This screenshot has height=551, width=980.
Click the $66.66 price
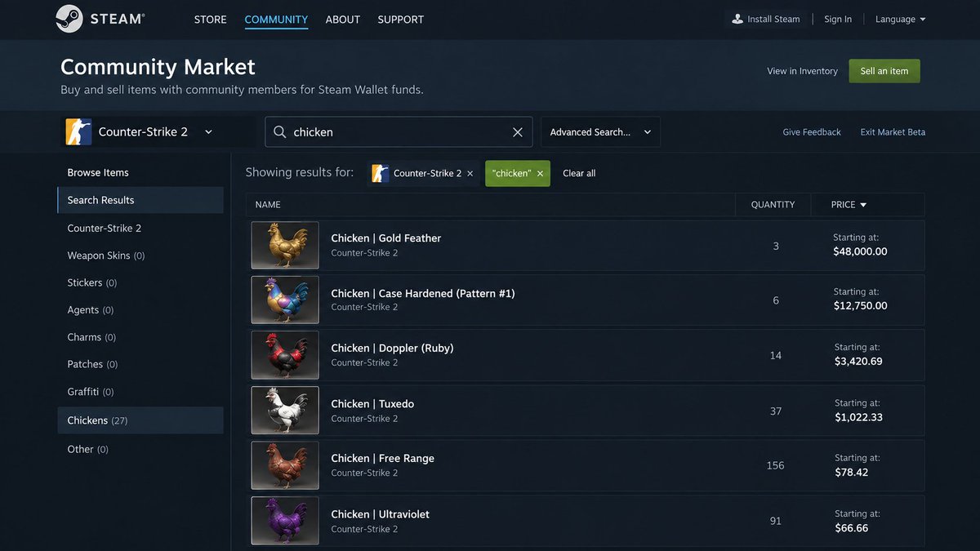point(851,528)
